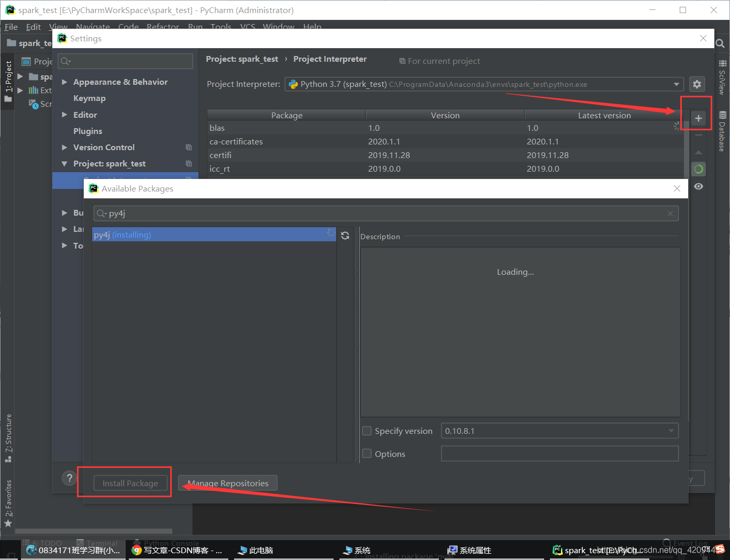This screenshot has height=560, width=730.
Task: Click the Scratches icon in project tree
Action: click(x=34, y=104)
